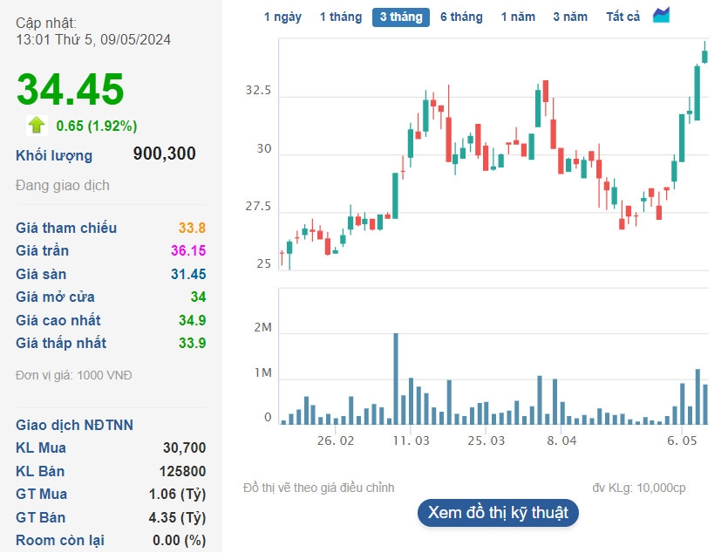The image size is (728, 560).
Task: Click the Giao dịch NĐTNN heading
Action: tap(74, 425)
